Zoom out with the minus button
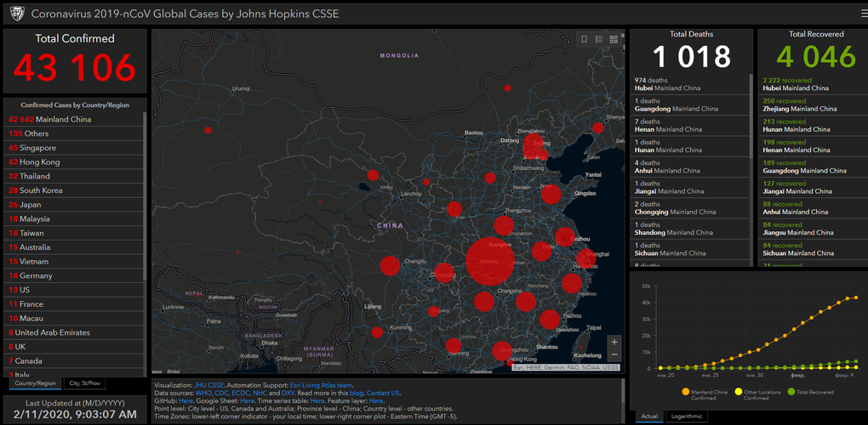This screenshot has width=868, height=425. [614, 355]
